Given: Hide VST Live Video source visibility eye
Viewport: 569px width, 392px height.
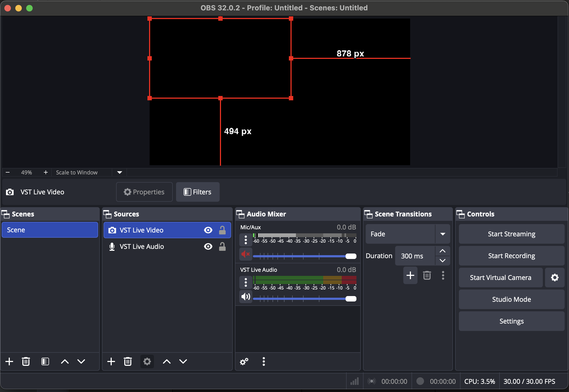Looking at the screenshot, I should [208, 230].
